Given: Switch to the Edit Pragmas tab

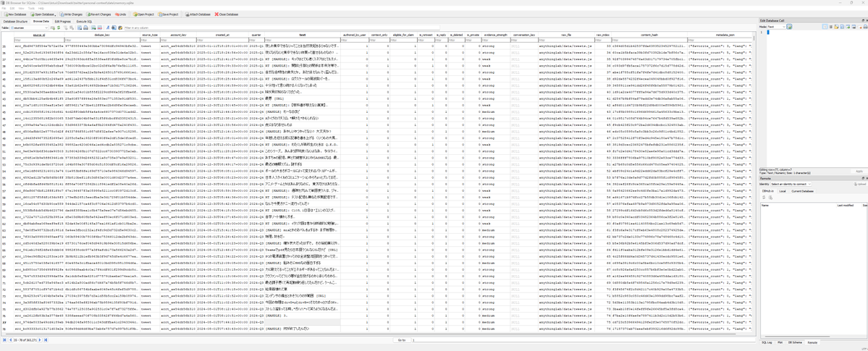Looking at the screenshot, I should click(62, 21).
